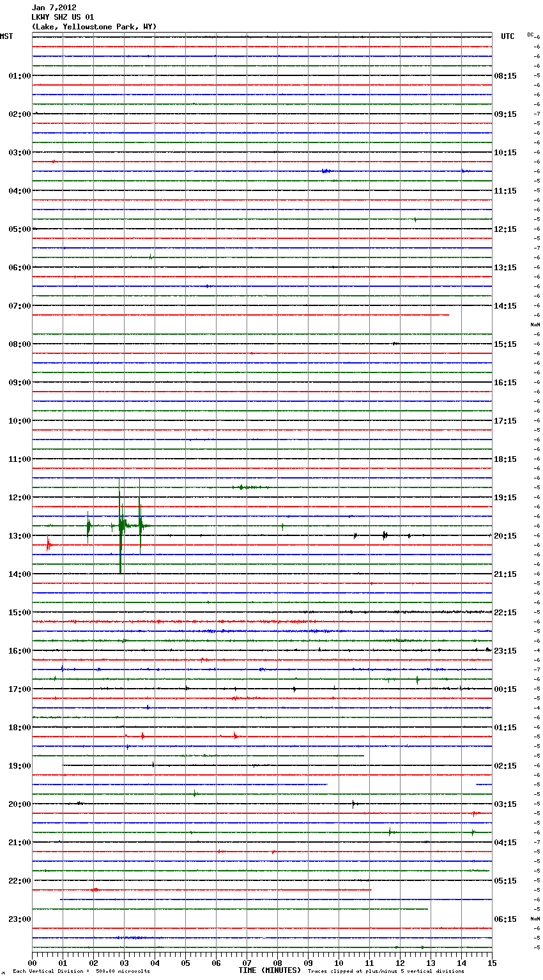Click the 22:15 UTC time label
Viewport: 543px width, 980px height.
505,613
